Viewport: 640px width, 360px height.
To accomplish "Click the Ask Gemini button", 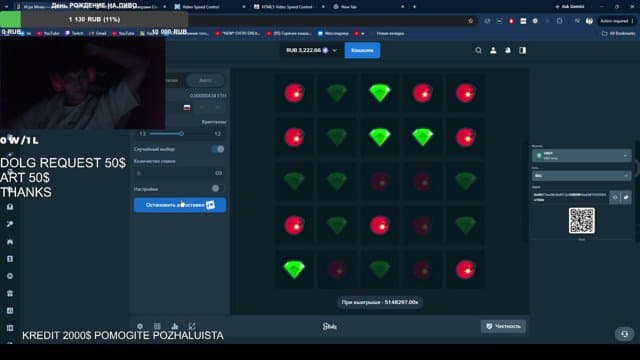I will click(x=570, y=7).
